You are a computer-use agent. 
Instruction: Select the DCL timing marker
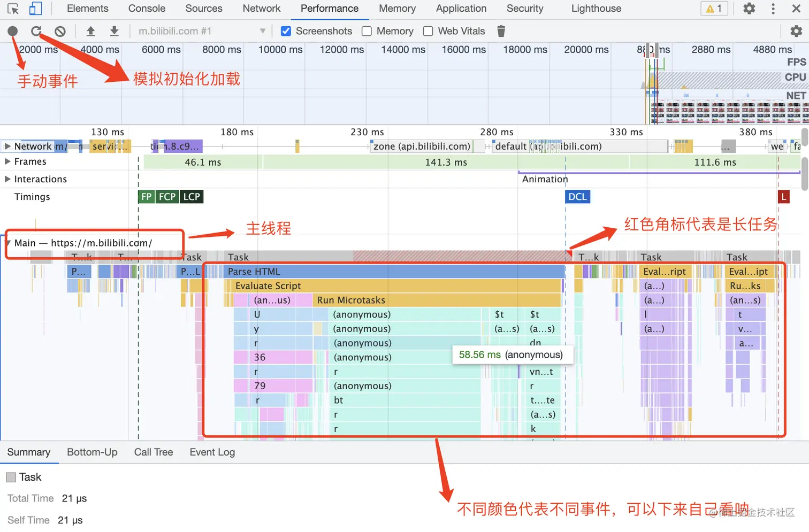(577, 197)
